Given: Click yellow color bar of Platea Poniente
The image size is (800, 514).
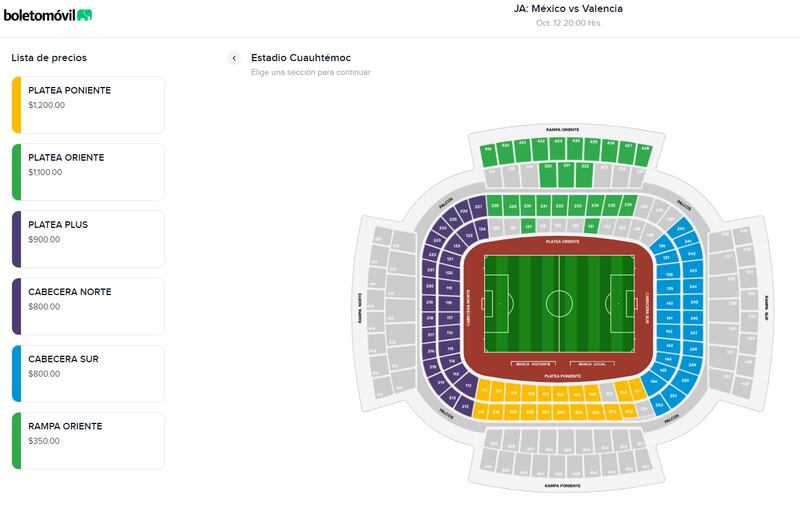Looking at the screenshot, I should (x=16, y=105).
